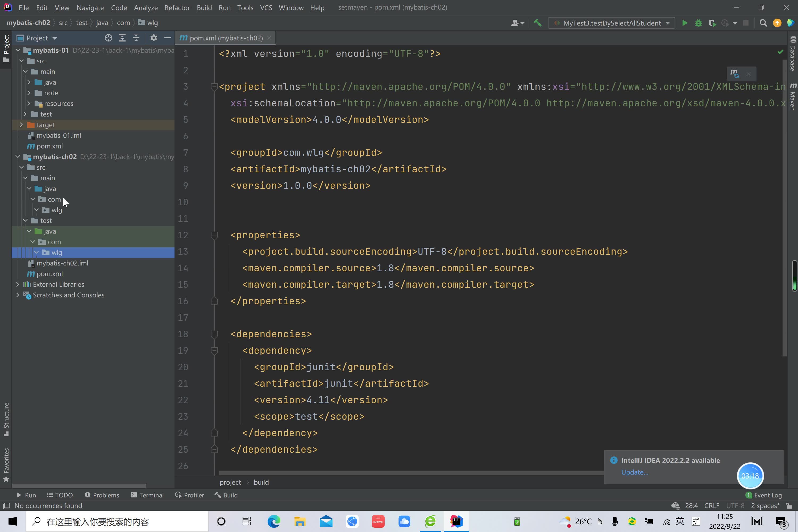Click the orange IDE update arrow icon
The width and height of the screenshot is (798, 532).
coord(777,23)
